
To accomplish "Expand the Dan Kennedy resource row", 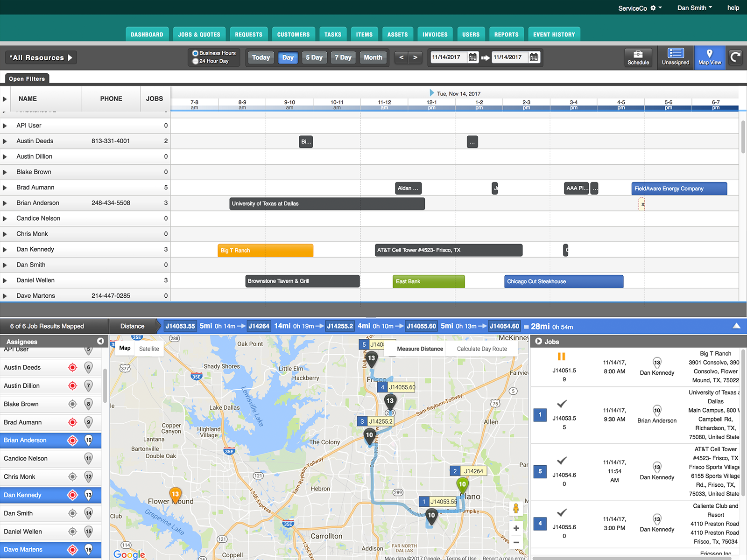I will tap(5, 250).
